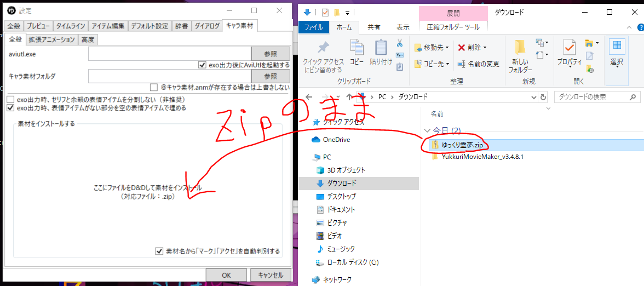Open the 拡張アニメーション sub-tab

click(x=51, y=39)
